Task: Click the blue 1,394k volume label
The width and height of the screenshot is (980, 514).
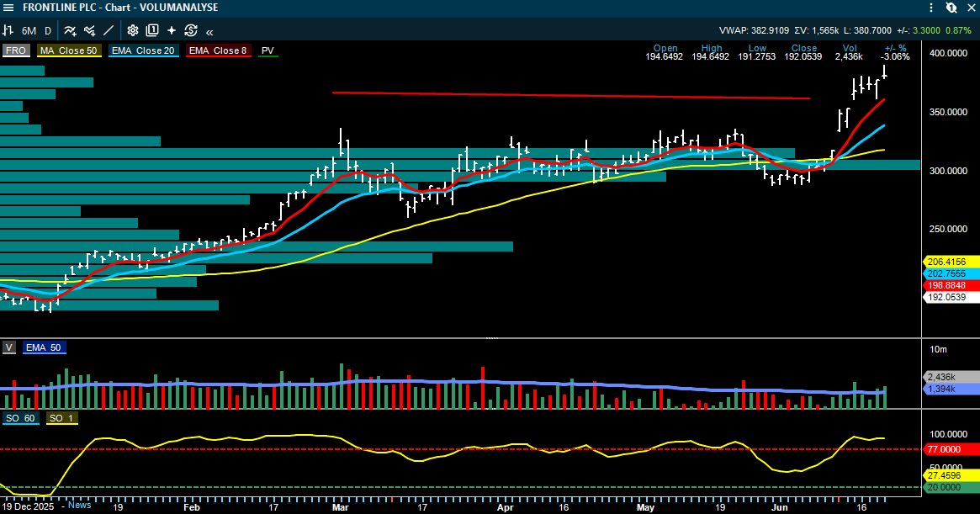Action: 951,389
